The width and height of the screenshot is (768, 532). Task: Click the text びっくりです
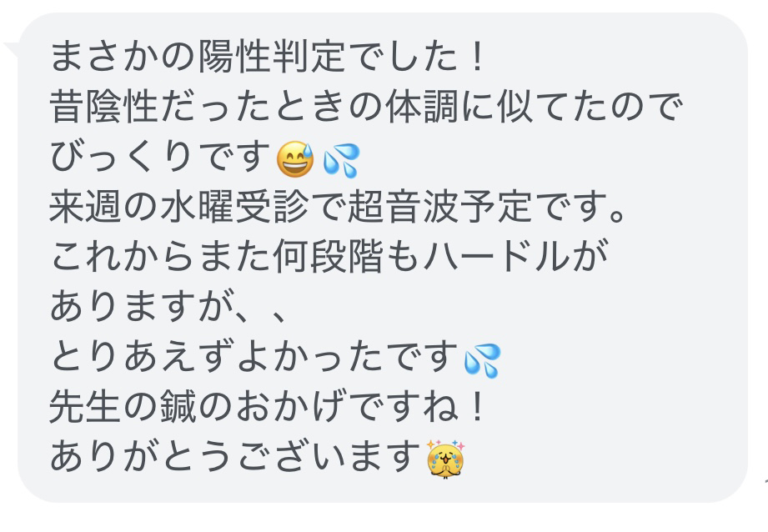[161, 157]
